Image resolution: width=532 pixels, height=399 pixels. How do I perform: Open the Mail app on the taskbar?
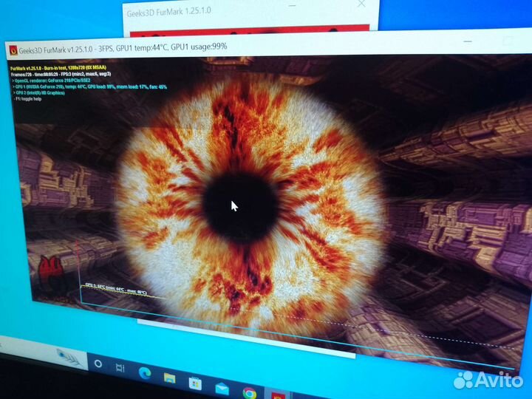tap(222, 389)
